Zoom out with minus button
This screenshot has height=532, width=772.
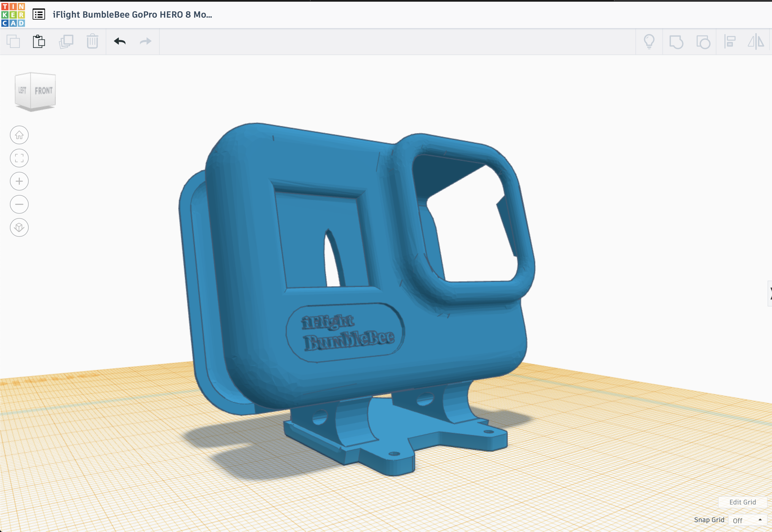point(19,204)
